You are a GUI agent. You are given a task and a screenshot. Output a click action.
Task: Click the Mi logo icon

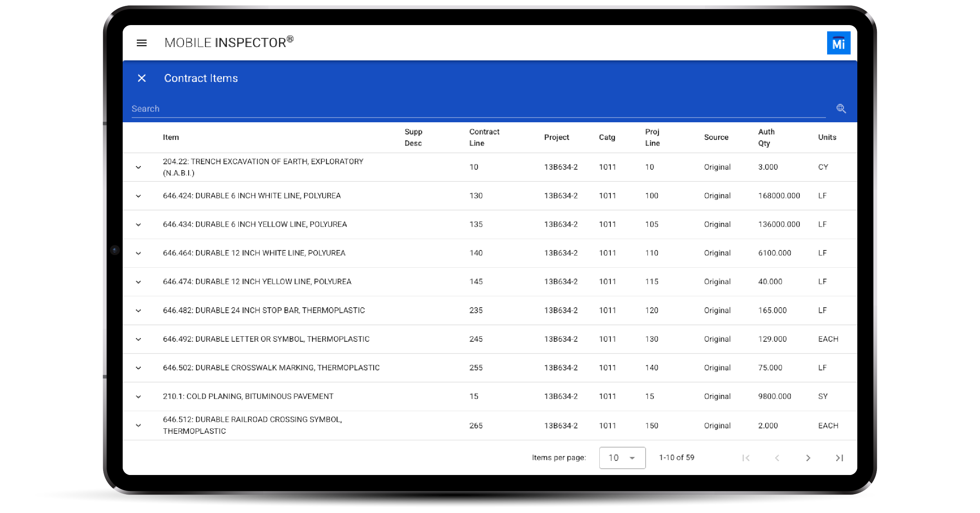coord(838,43)
